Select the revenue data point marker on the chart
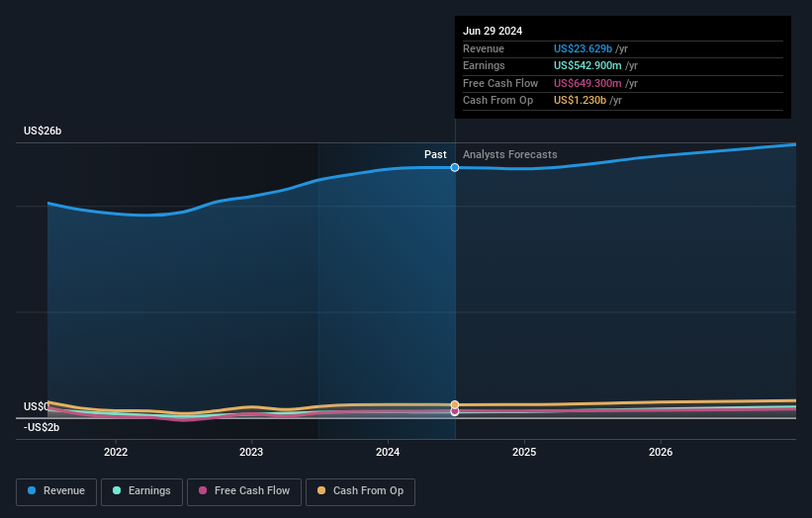 point(455,167)
